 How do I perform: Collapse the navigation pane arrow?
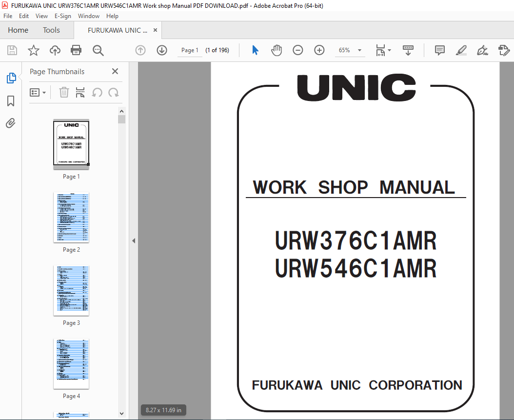coord(134,240)
